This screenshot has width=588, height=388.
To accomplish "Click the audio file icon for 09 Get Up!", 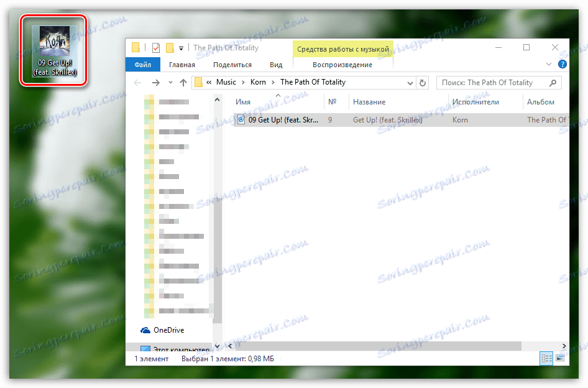I will pyautogui.click(x=241, y=120).
